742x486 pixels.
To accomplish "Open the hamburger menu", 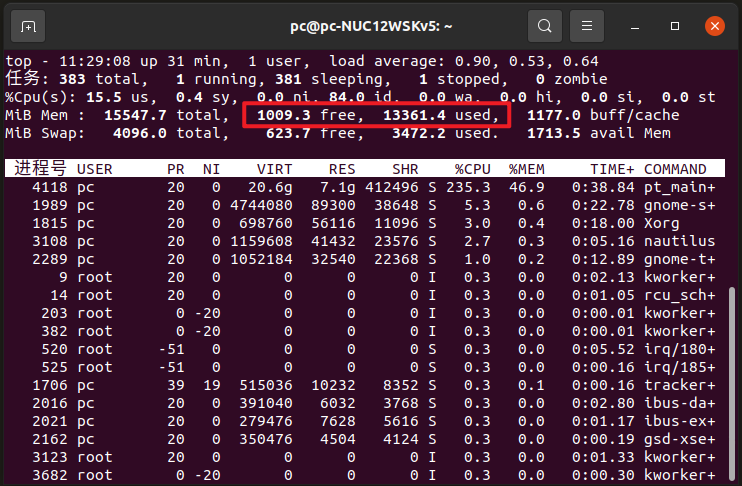I will 587,26.
